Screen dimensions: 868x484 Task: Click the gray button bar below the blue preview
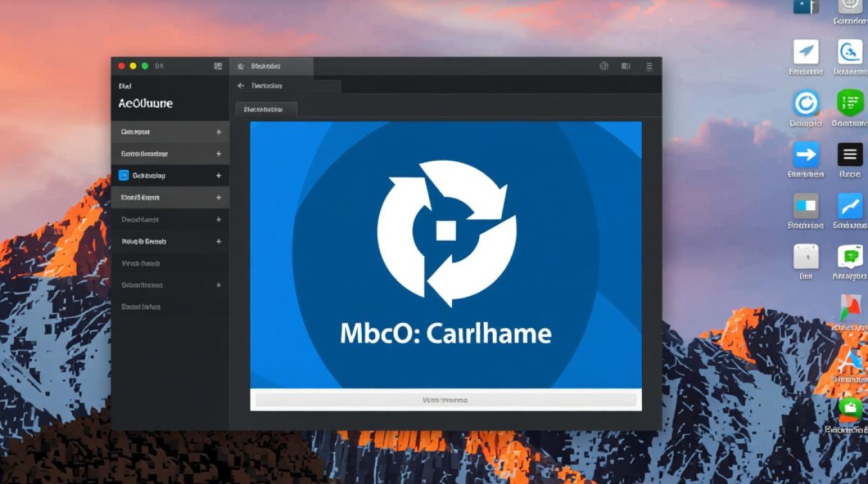click(446, 400)
